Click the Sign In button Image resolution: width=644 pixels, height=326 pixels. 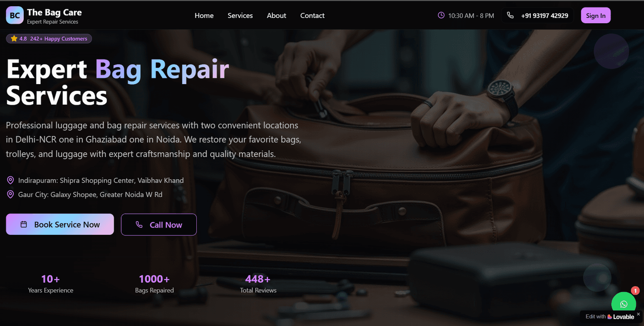pyautogui.click(x=596, y=16)
